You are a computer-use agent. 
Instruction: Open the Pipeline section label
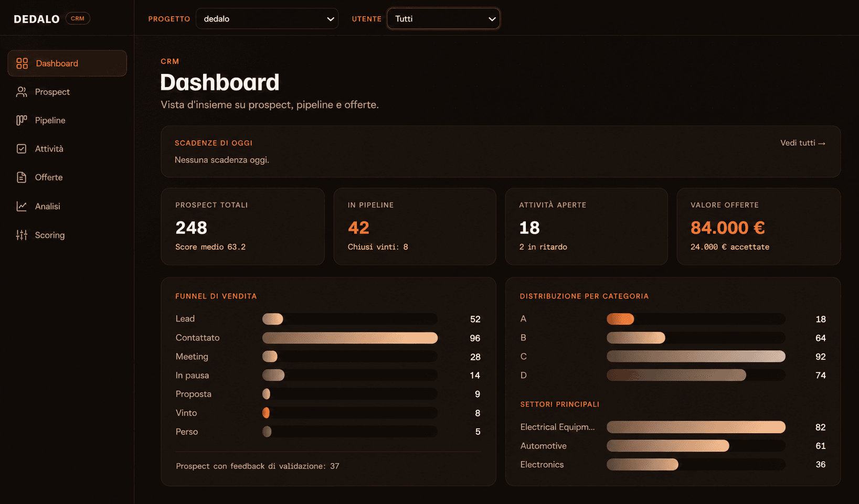tap(50, 120)
